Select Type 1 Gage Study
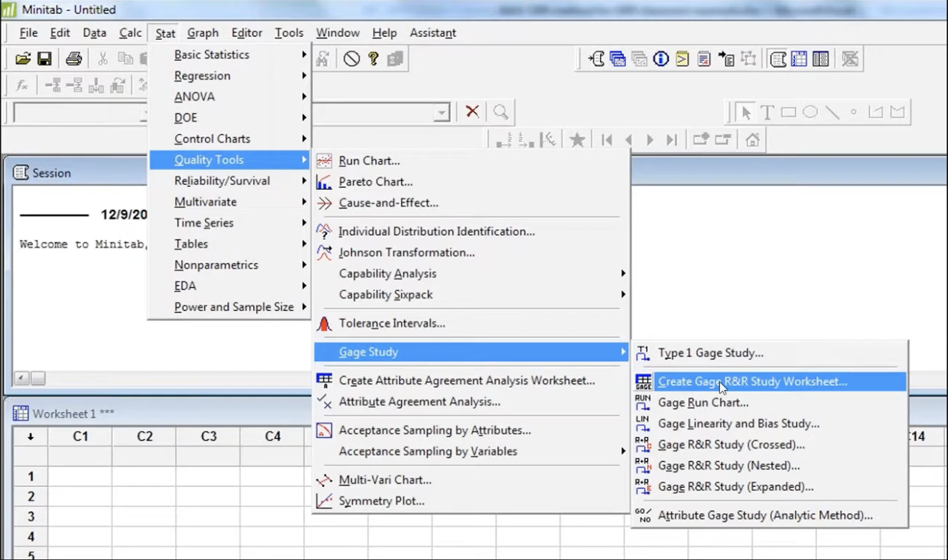Image resolution: width=948 pixels, height=560 pixels. tap(770, 353)
